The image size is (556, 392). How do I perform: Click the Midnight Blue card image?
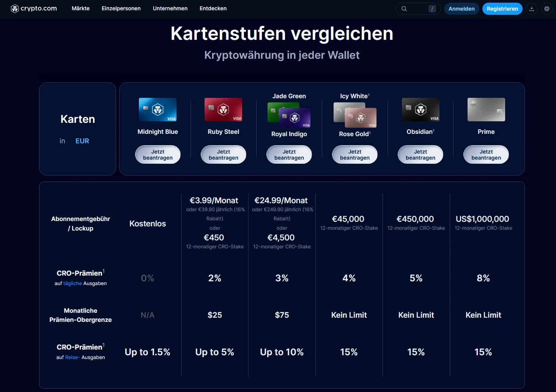(x=158, y=110)
